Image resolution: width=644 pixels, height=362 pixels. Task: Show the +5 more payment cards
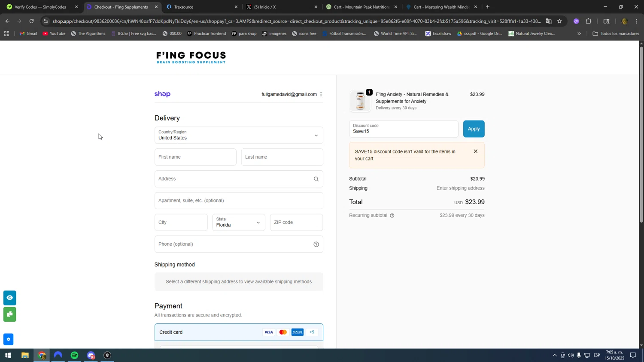(x=312, y=332)
